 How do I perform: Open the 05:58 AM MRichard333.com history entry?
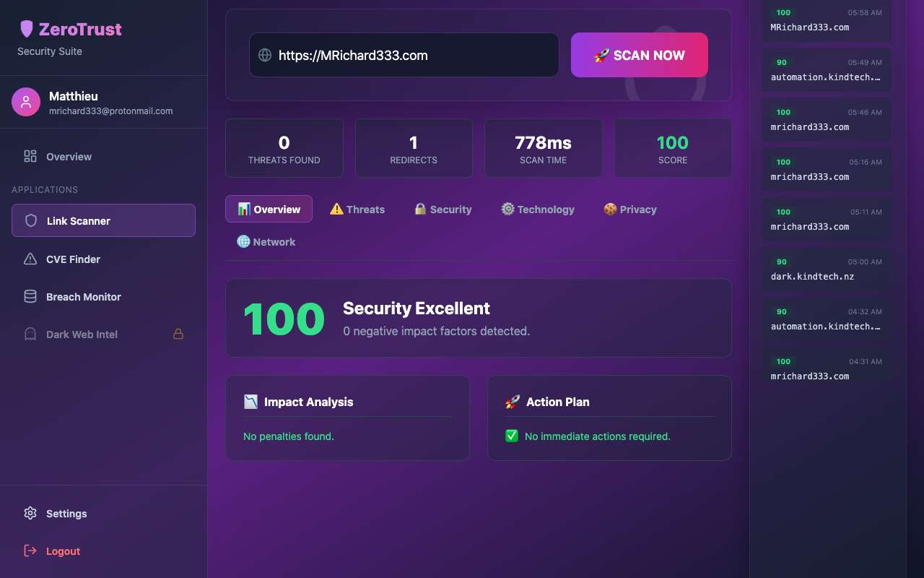coord(827,20)
